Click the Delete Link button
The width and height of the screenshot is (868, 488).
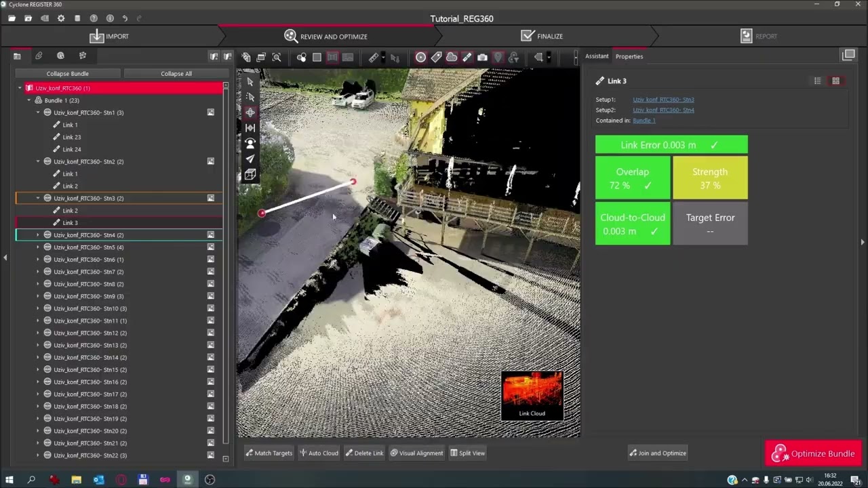coord(364,453)
